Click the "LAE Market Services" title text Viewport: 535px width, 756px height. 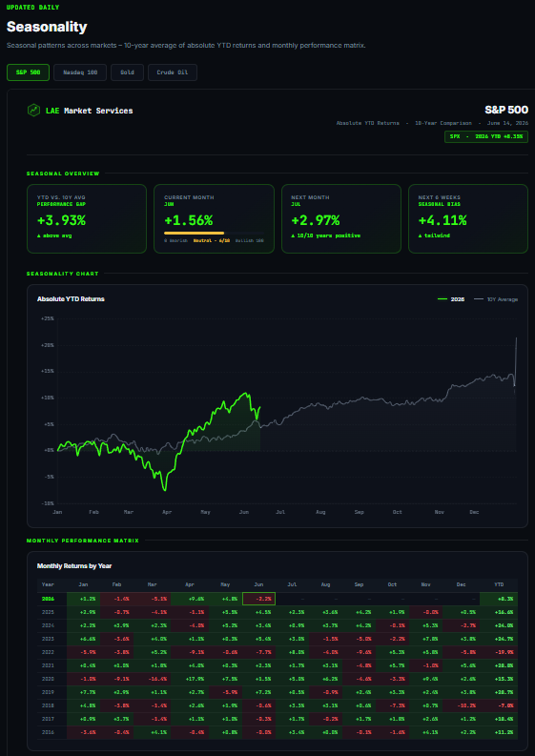click(90, 111)
